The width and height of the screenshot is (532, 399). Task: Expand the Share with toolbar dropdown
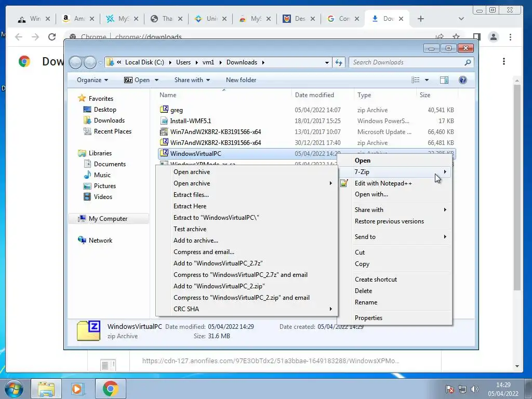coord(192,80)
